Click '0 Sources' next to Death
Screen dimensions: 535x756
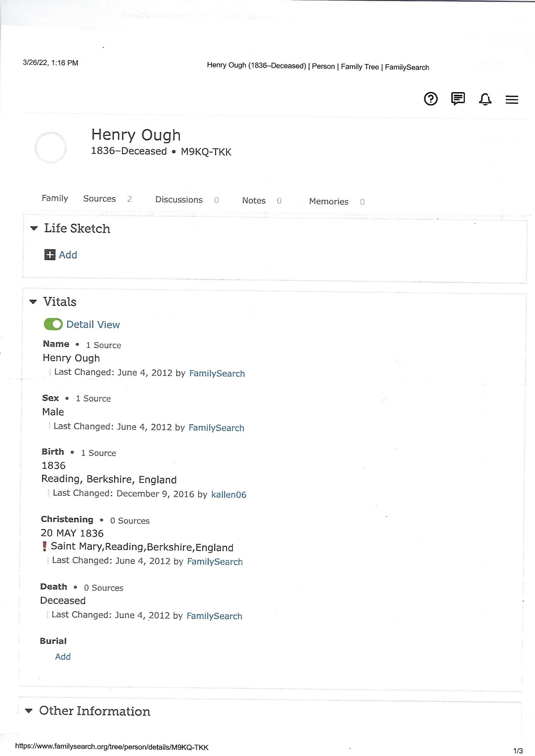point(104,588)
